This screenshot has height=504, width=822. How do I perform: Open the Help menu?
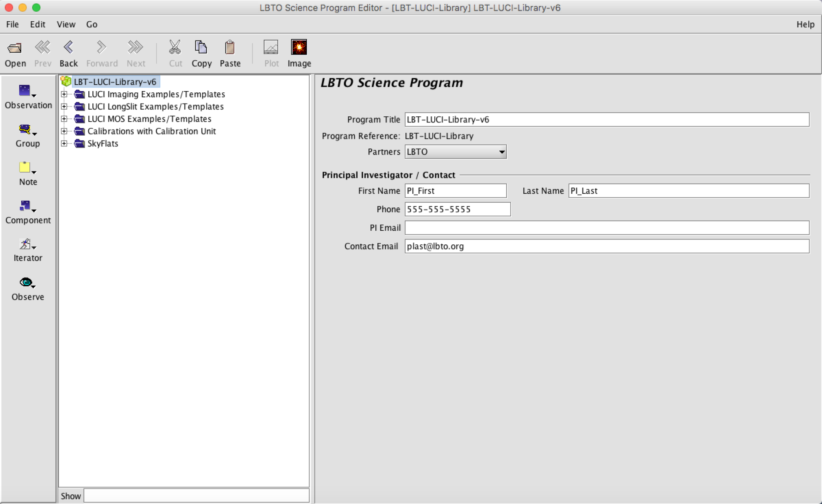(x=805, y=24)
